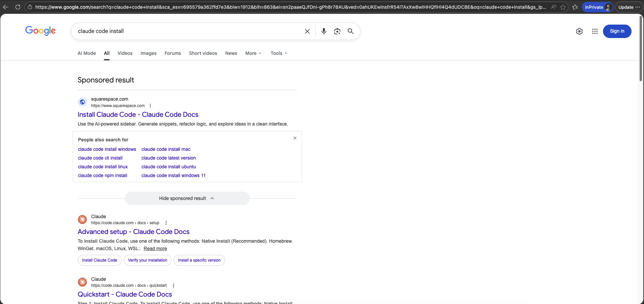Image resolution: width=644 pixels, height=304 pixels.
Task: Sign in to Google
Action: pos(617,31)
